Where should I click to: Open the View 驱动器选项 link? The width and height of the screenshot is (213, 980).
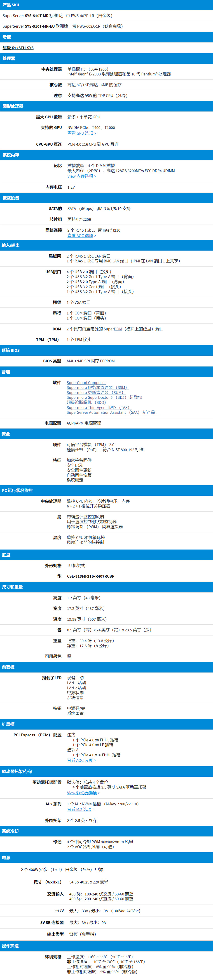(x=82, y=793)
